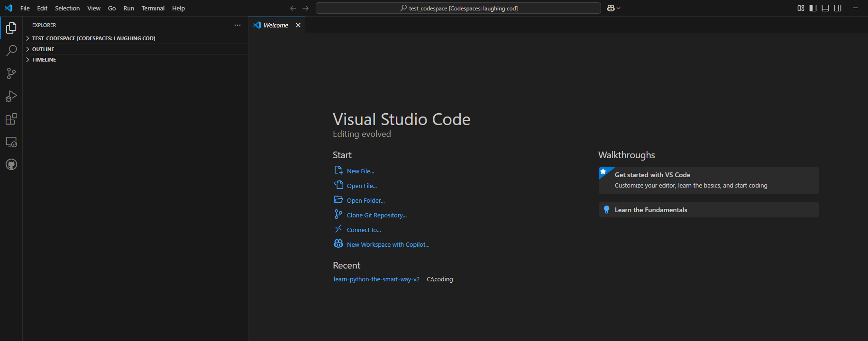Click the Connect to... link

coord(364,230)
